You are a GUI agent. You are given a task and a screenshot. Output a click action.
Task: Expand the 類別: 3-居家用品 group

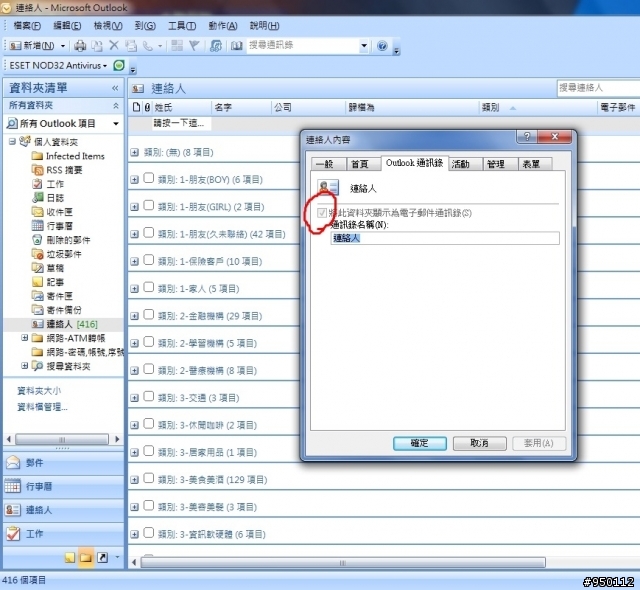134,452
